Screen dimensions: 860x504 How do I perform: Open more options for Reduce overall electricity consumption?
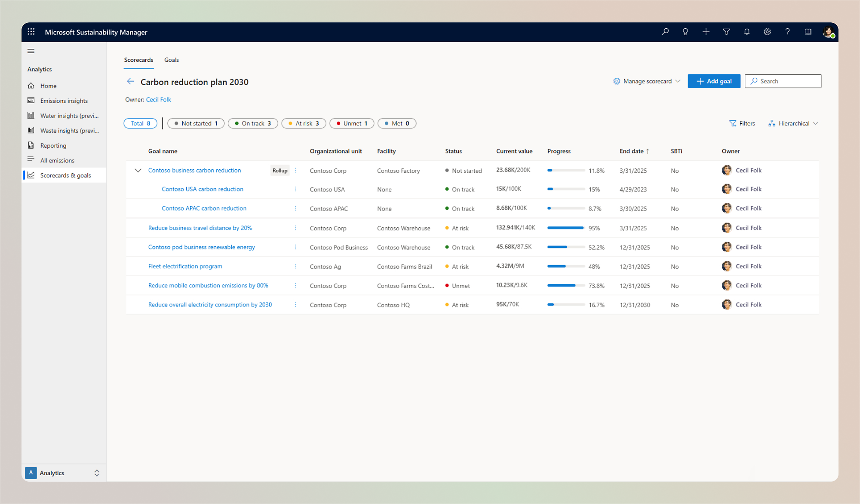(295, 305)
